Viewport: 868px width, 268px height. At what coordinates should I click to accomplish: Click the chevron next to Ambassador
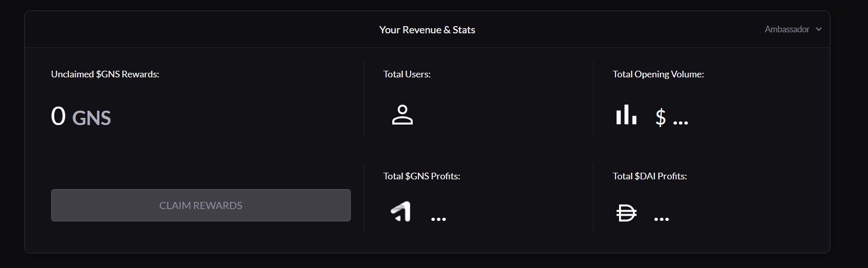point(819,29)
